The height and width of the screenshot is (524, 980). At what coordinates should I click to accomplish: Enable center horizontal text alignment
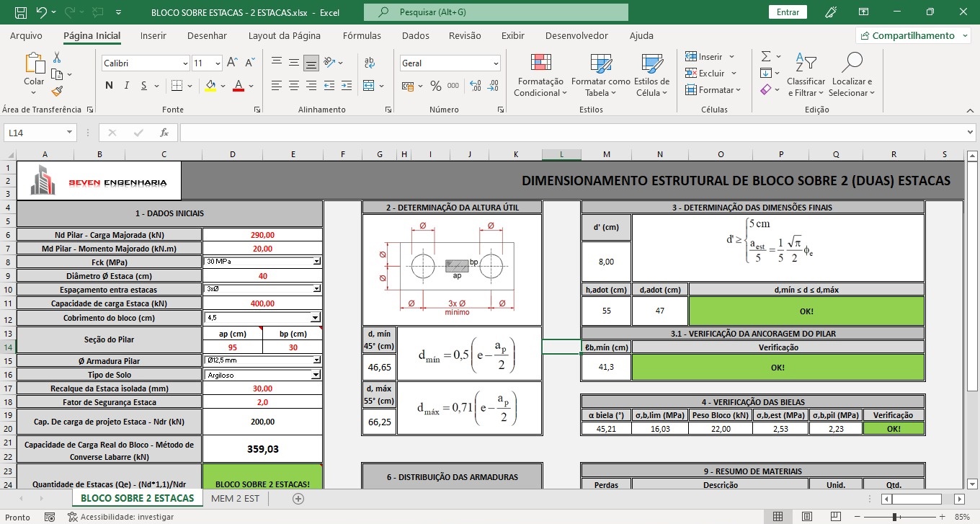293,86
